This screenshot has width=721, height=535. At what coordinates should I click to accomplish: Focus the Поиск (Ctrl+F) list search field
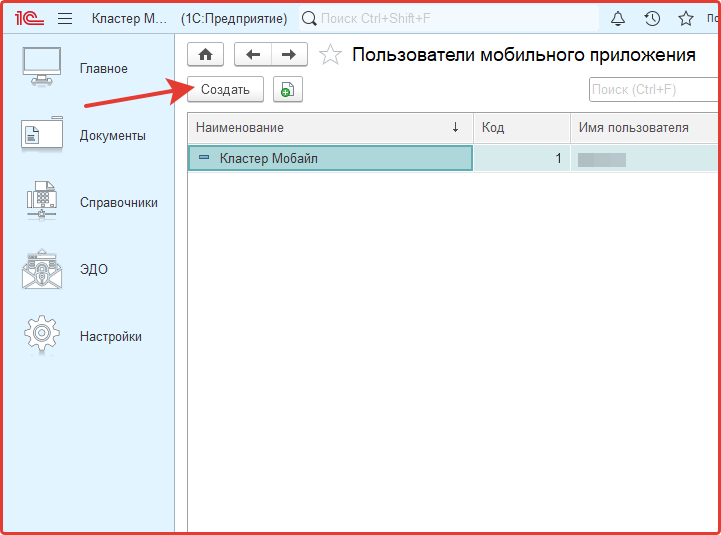654,89
